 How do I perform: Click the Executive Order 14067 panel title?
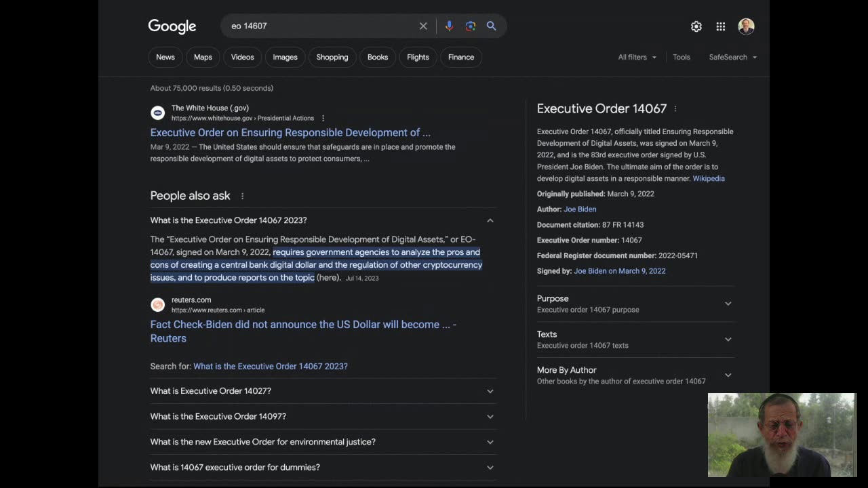tap(602, 108)
